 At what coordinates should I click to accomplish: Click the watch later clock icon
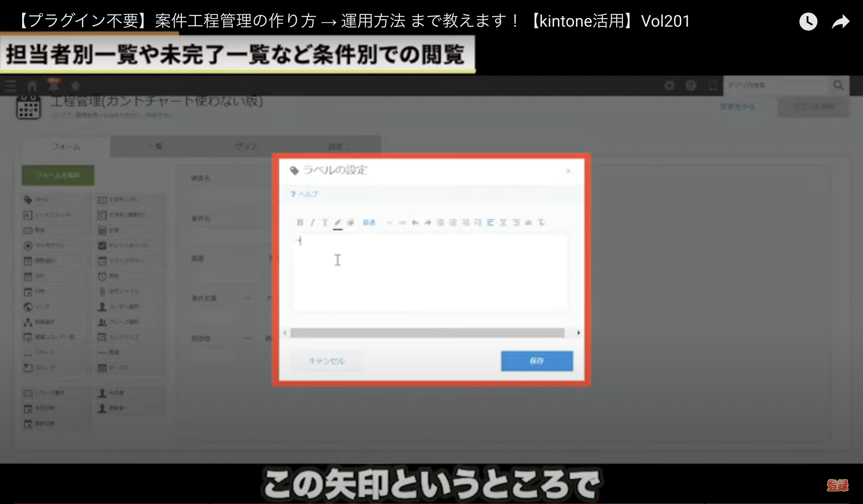(808, 22)
